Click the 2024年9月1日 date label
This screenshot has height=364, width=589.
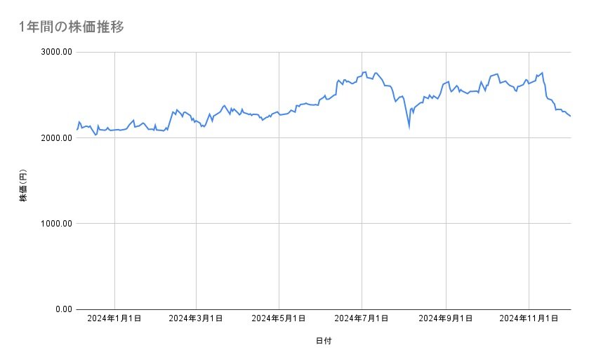coord(446,319)
